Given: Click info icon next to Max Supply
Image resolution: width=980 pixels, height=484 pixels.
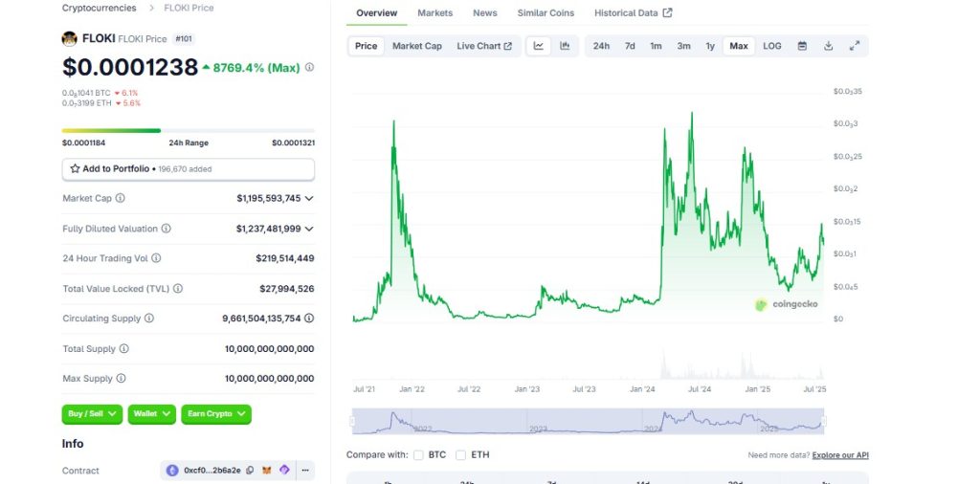Looking at the screenshot, I should (122, 379).
